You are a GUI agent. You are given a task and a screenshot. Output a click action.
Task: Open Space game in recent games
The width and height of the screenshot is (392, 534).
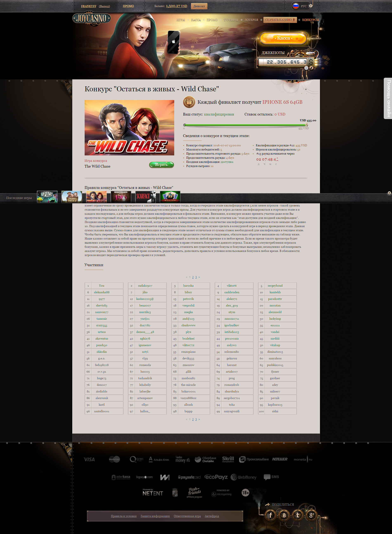pos(47,197)
